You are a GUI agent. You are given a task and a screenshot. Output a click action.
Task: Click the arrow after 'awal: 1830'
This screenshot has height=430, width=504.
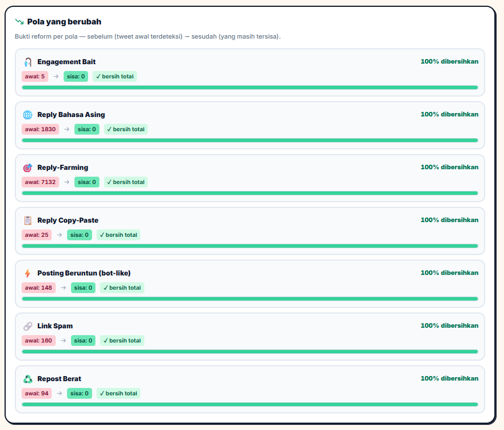pos(66,129)
